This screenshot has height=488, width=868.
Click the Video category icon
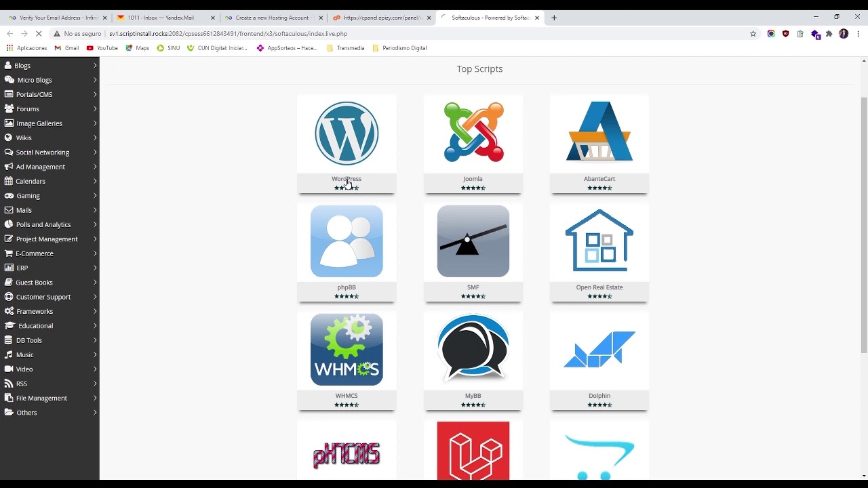coord(9,369)
